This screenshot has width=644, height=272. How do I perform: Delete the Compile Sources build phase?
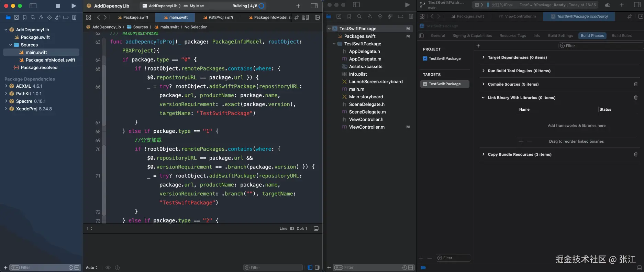(635, 84)
